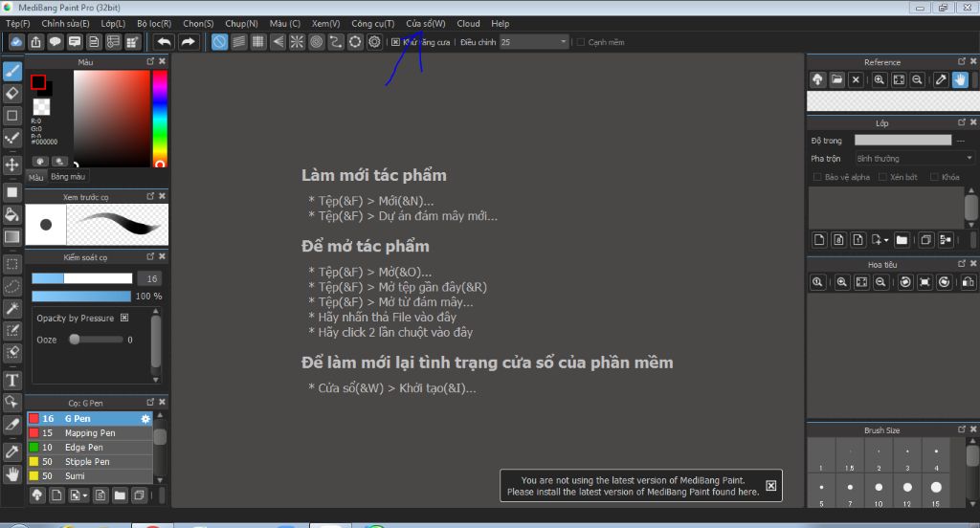980x528 pixels.
Task: Dismiss the latest version notification
Action: click(771, 486)
